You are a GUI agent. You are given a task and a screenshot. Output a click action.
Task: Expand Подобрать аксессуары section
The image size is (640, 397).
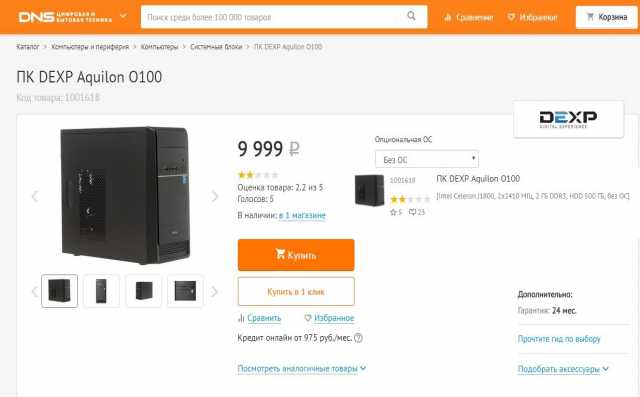pos(563,369)
